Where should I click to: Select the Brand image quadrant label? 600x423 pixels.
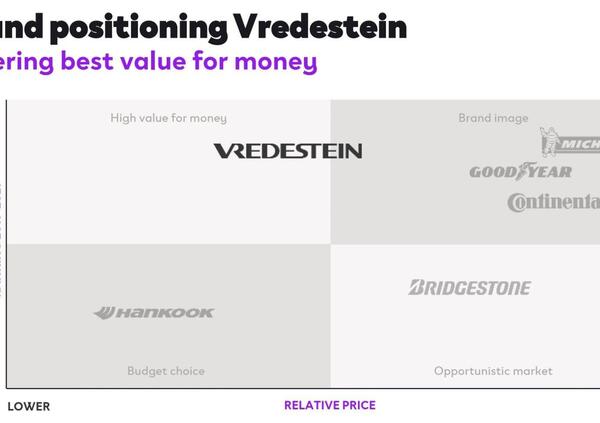(493, 118)
